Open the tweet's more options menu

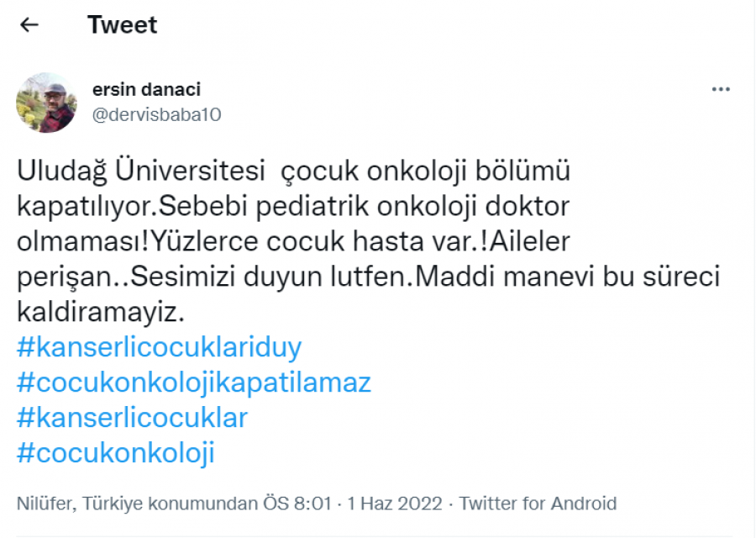click(x=721, y=90)
